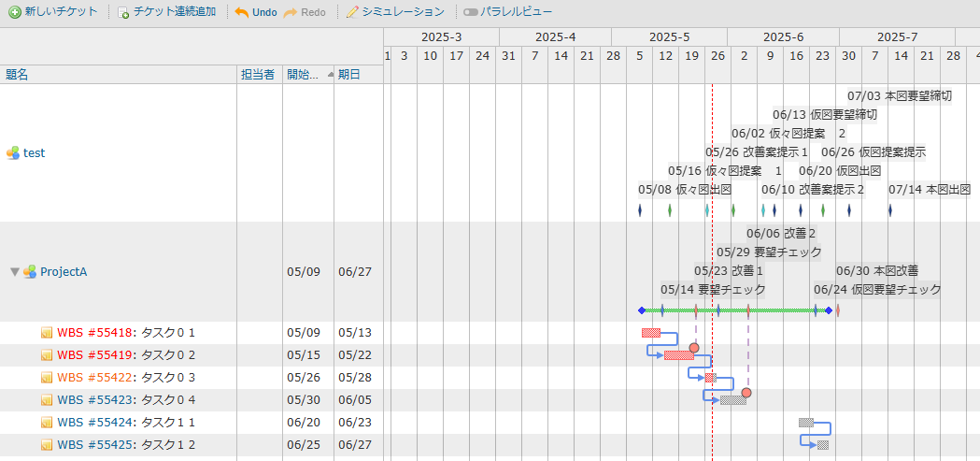This screenshot has width=980, height=461.
Task: Click the Redo arrow icon
Action: click(290, 13)
